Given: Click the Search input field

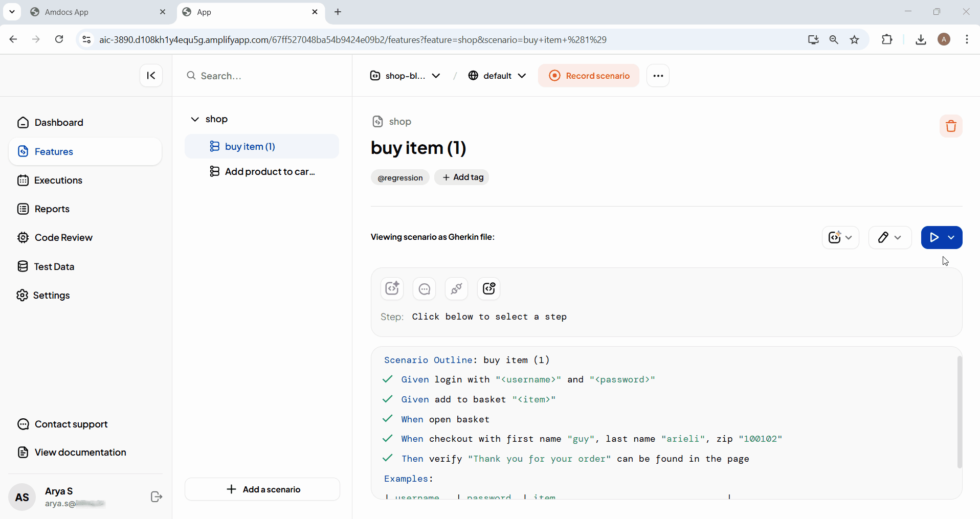Looking at the screenshot, I should click(266, 76).
